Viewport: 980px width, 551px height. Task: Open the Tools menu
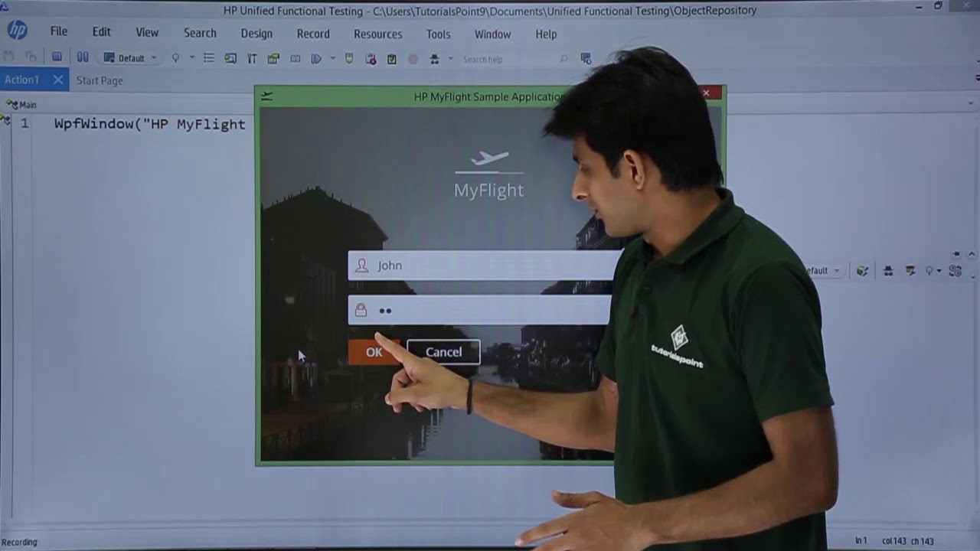pos(438,34)
